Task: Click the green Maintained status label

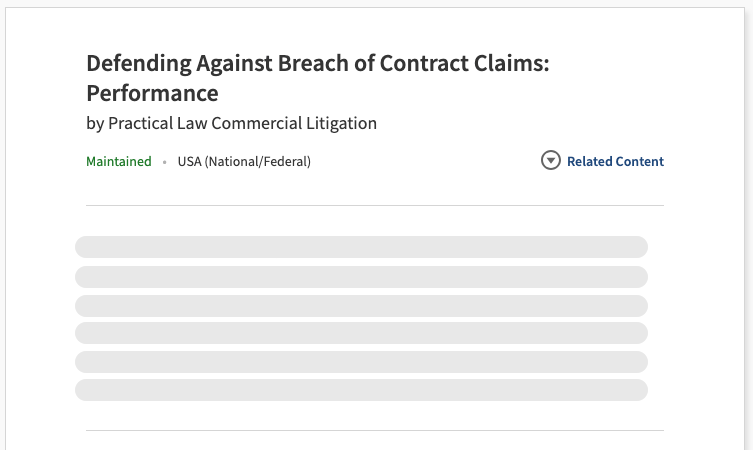Action: pyautogui.click(x=119, y=161)
